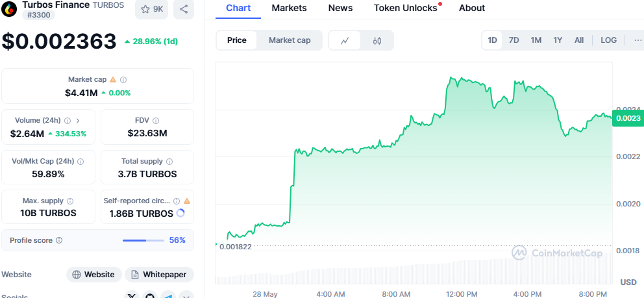Open the Total supply info icon
The width and height of the screenshot is (644, 298).
169,162
